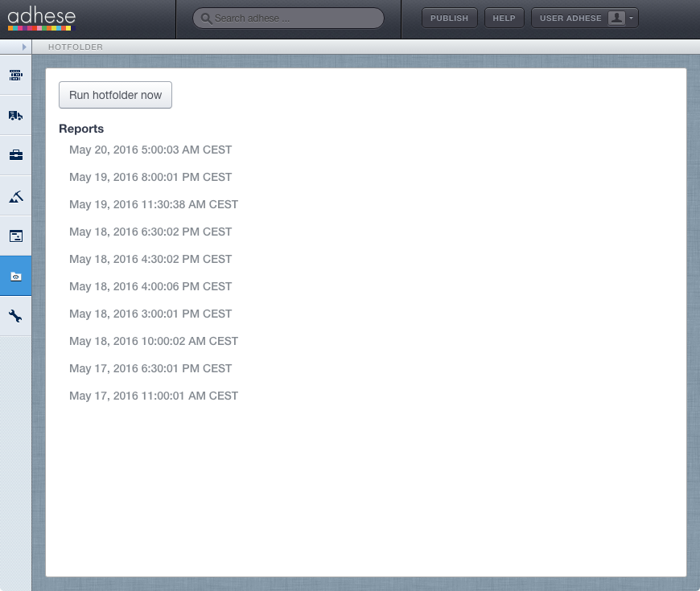
Task: Open report May 17, 2016 11:00:01 AM
Action: (154, 396)
